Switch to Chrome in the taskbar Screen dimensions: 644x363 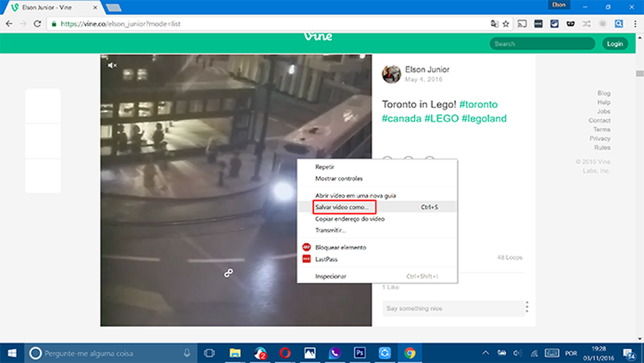click(410, 353)
